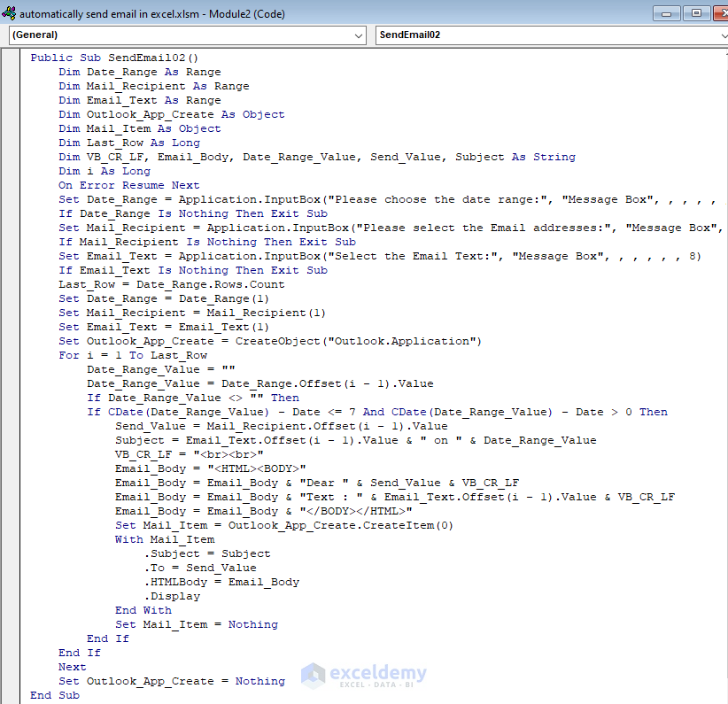Screen dimensions: 728x704
Task: Click '.Subject = Subject' line
Action: (207, 553)
